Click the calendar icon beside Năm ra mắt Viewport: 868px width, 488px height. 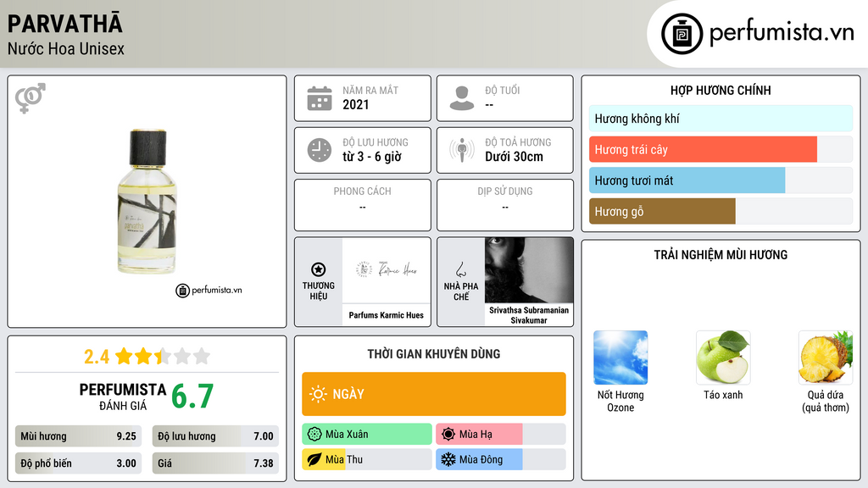[x=320, y=98]
